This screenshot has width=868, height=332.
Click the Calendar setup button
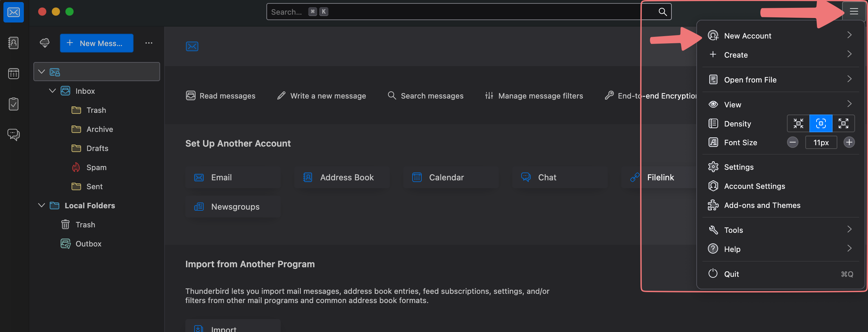point(451,177)
